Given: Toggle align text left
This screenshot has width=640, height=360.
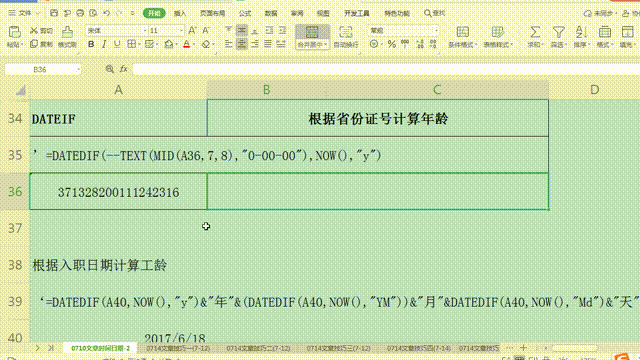Looking at the screenshot, I should point(229,44).
